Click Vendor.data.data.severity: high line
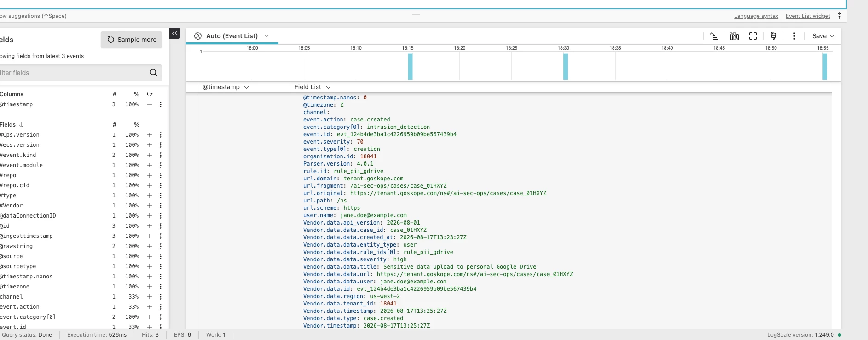The height and width of the screenshot is (340, 868). tap(355, 259)
